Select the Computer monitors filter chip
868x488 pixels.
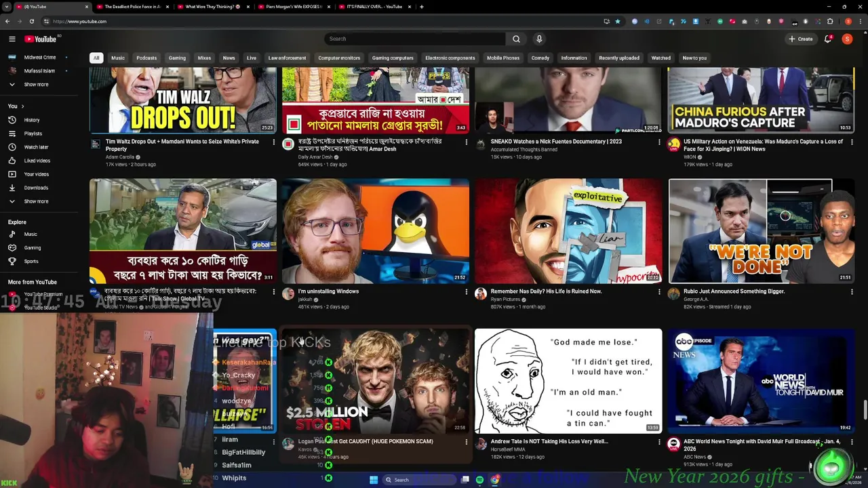[339, 58]
